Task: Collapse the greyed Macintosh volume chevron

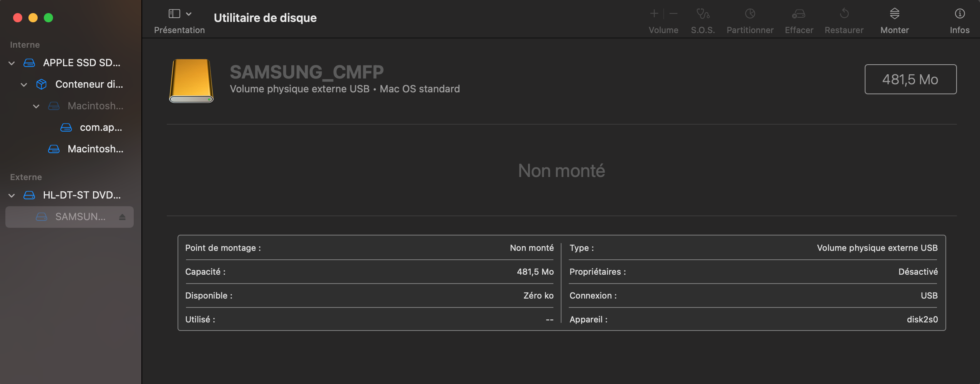Action: click(36, 106)
